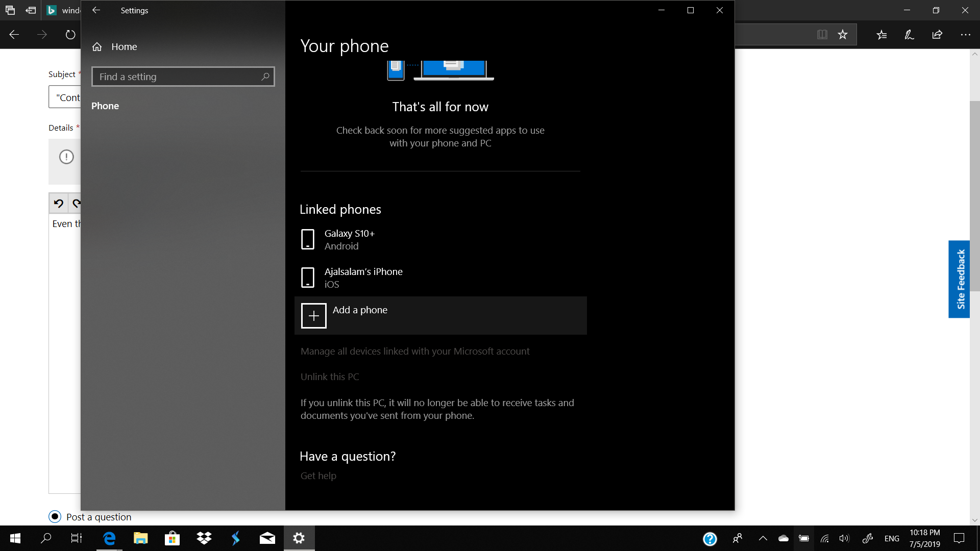This screenshot has height=551, width=980.
Task: Open network Wi-Fi tray icon
Action: click(x=824, y=538)
